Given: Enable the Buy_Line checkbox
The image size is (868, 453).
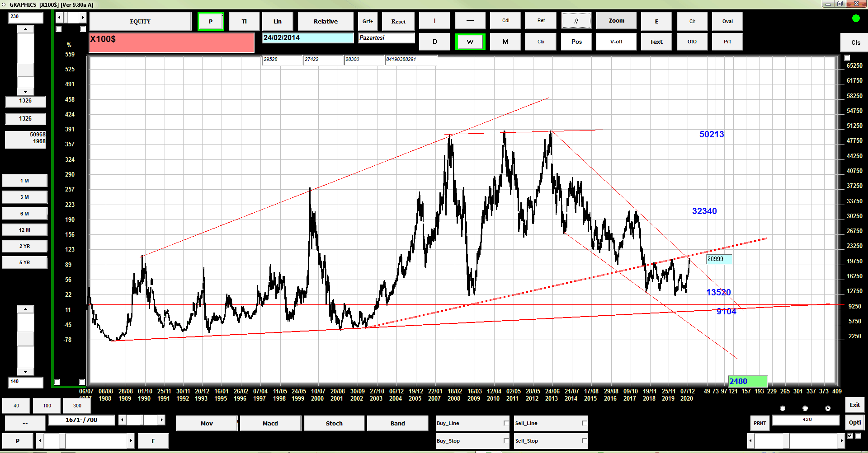Looking at the screenshot, I should [506, 423].
